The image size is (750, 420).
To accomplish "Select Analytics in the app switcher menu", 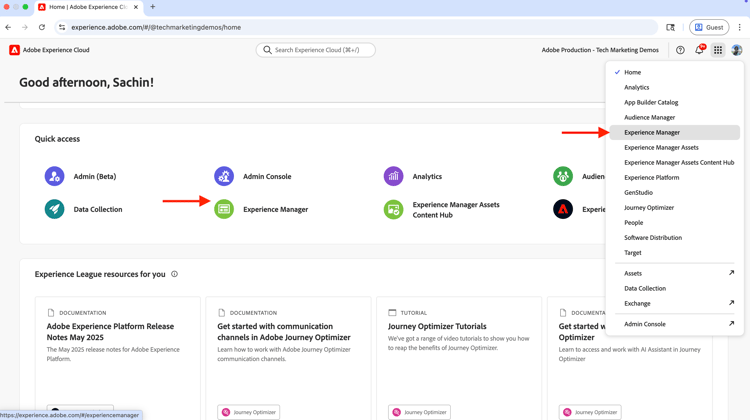I will pyautogui.click(x=674, y=87).
